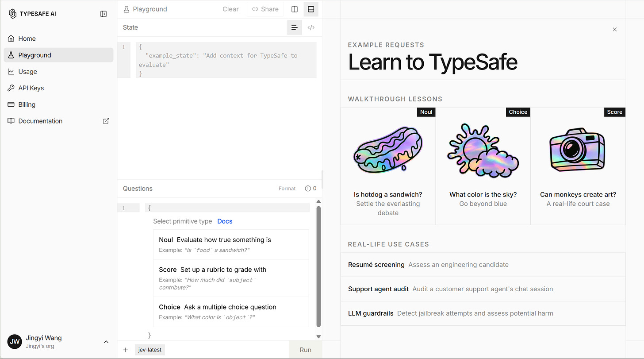Open the Docs link for primitive types
The width and height of the screenshot is (644, 359).
(x=225, y=221)
